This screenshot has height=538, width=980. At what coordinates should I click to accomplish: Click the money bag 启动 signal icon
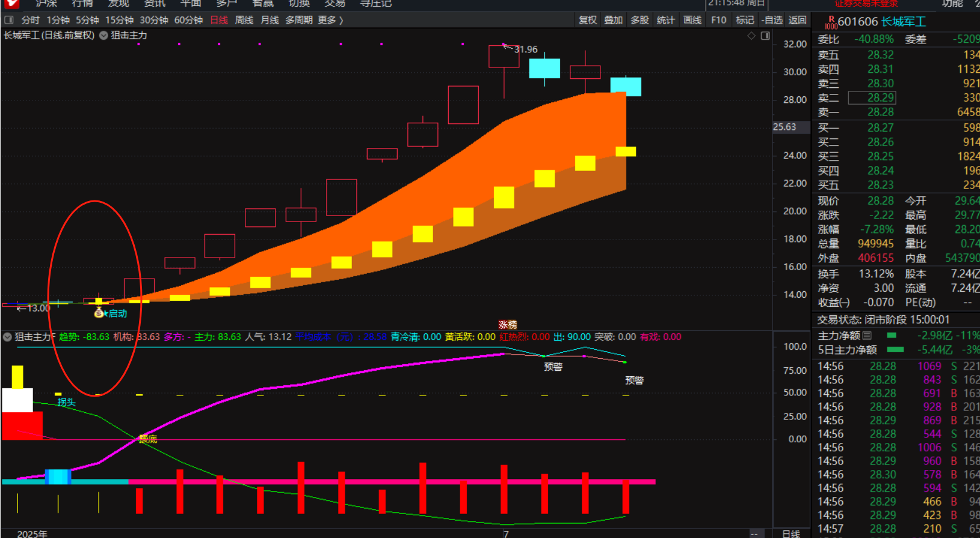(x=99, y=313)
